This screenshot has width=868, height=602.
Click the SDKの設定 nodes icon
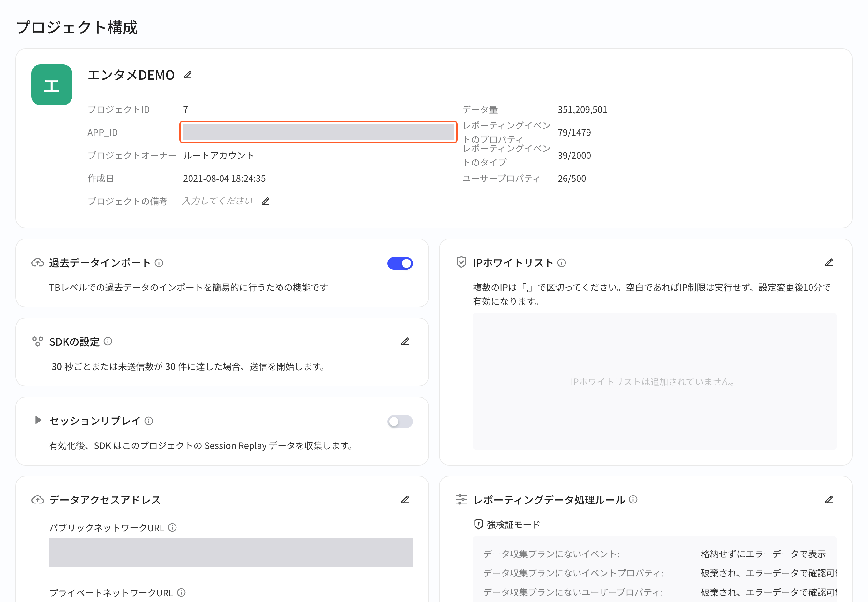37,342
